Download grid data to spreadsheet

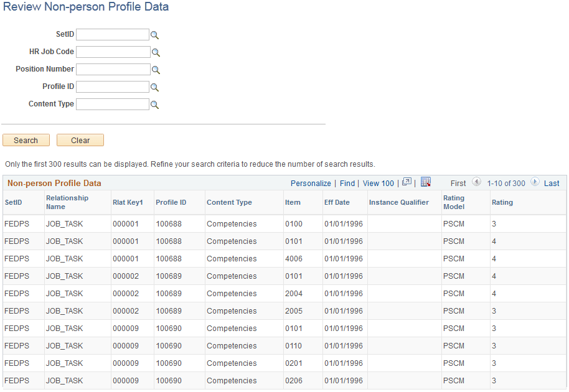[x=426, y=183]
